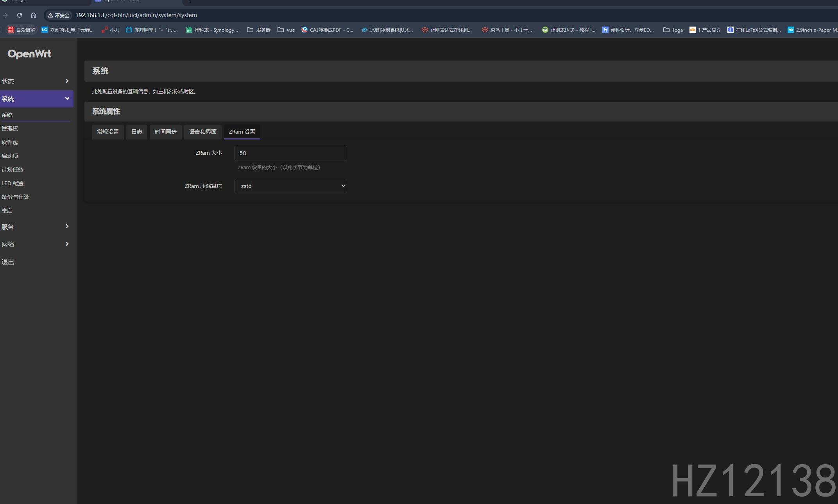This screenshot has height=504, width=838.
Task: Open the 哔哩哔哩 bookmark
Action: (x=152, y=30)
